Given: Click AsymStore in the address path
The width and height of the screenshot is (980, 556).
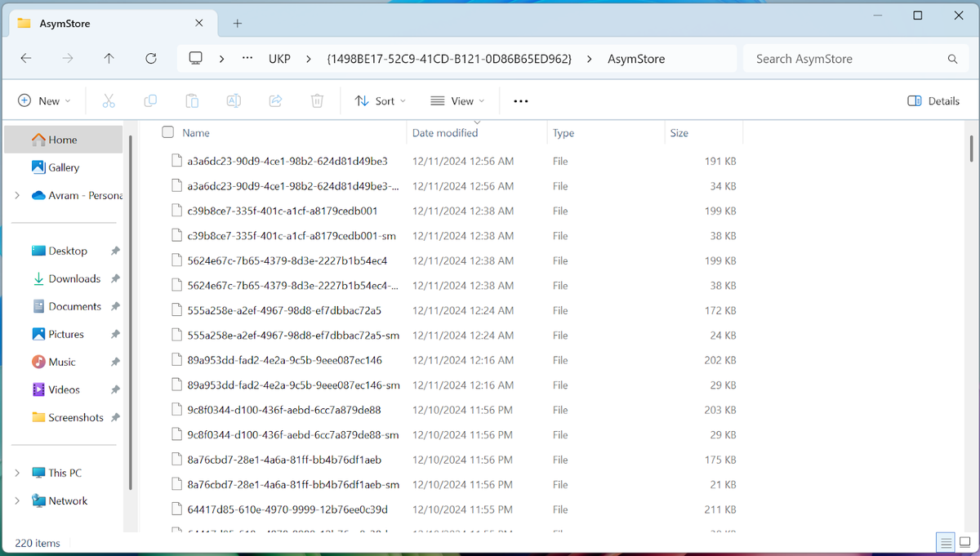Looking at the screenshot, I should coord(636,59).
